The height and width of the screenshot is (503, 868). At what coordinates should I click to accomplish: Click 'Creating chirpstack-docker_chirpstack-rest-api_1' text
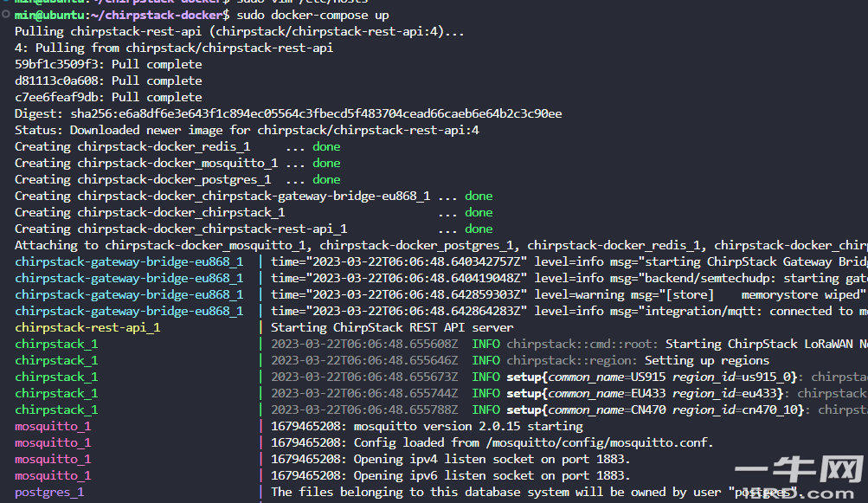click(181, 229)
